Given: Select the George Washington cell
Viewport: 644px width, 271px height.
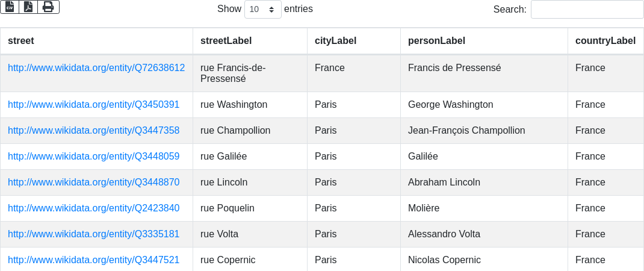Looking at the screenshot, I should click(450, 105).
